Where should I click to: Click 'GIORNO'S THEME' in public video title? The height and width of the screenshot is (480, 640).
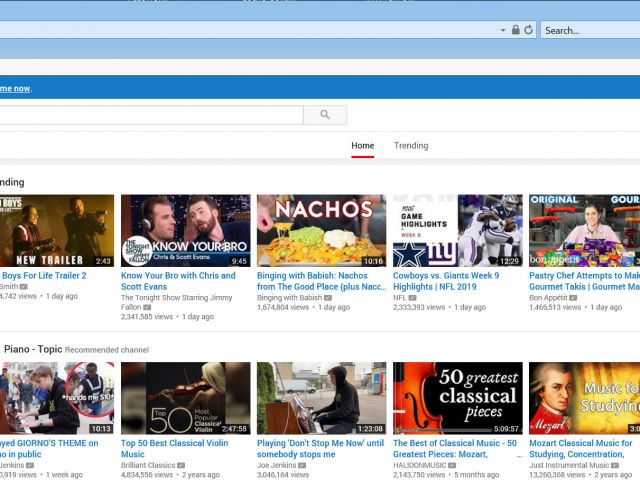click(49, 448)
